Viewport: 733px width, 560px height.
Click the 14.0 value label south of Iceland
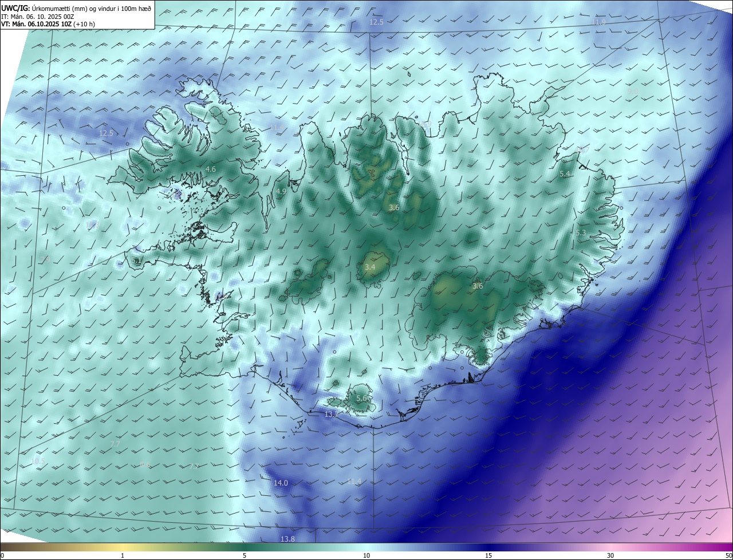pyautogui.click(x=281, y=483)
